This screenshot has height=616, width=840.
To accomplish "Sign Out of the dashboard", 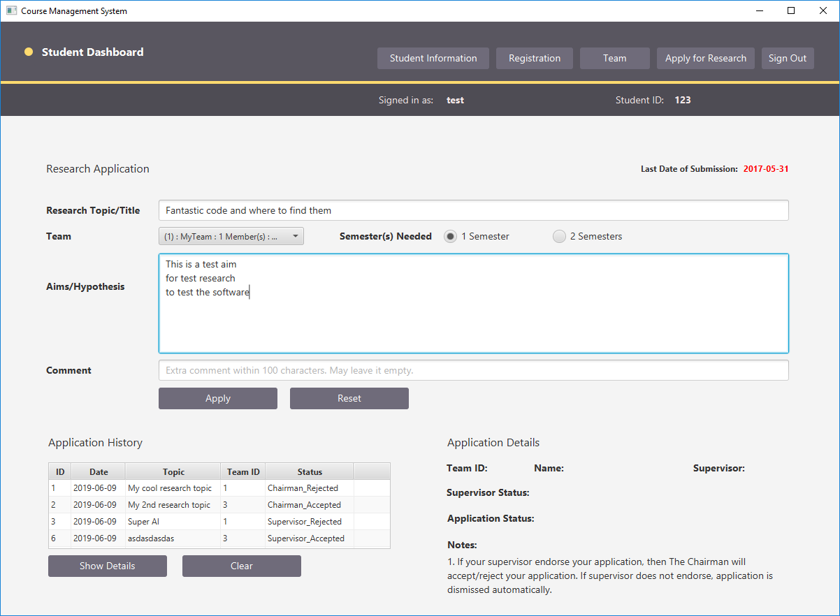I will tap(788, 59).
